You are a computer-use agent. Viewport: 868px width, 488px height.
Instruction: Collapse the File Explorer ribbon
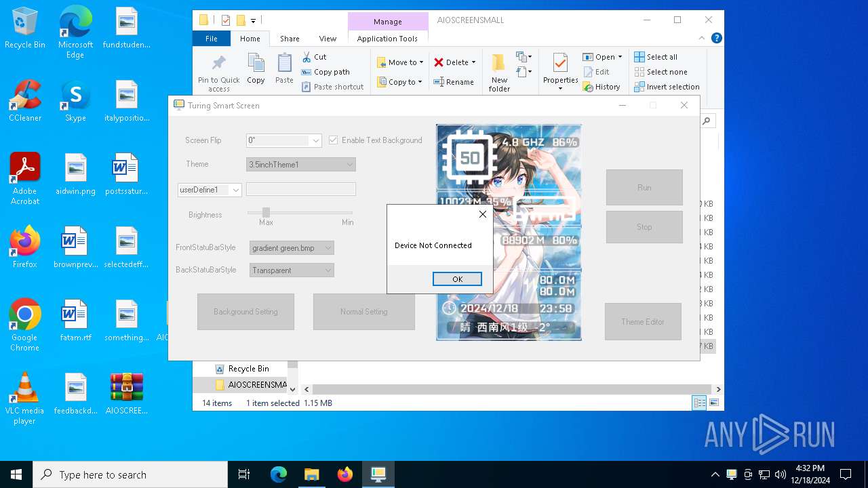pos(703,39)
